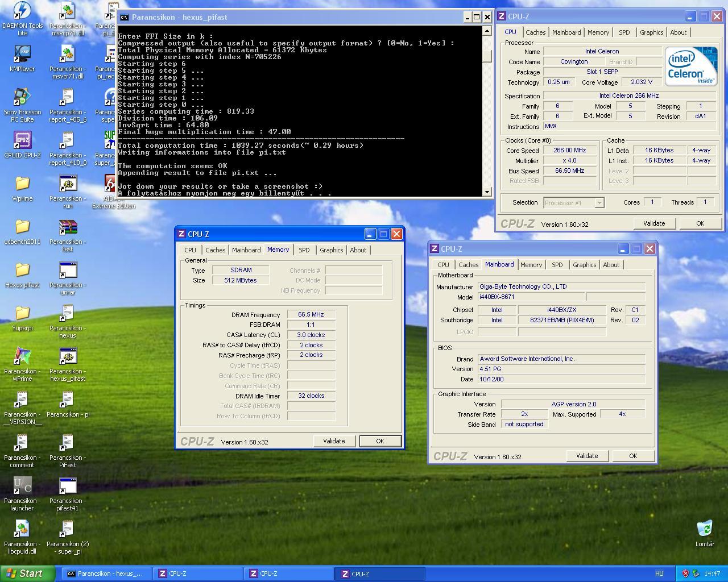
Task: Open Memory tab in Mainboard window
Action: (531, 265)
